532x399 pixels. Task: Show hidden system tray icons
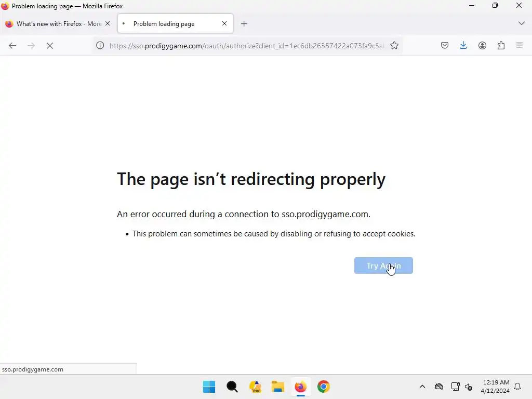(x=422, y=387)
